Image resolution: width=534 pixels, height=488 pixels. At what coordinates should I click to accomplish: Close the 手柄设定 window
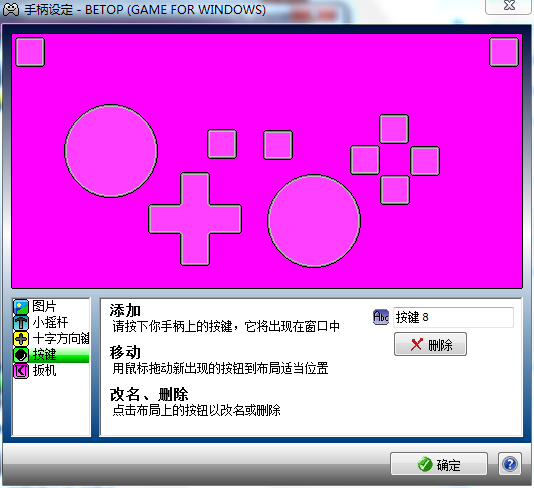pos(509,6)
